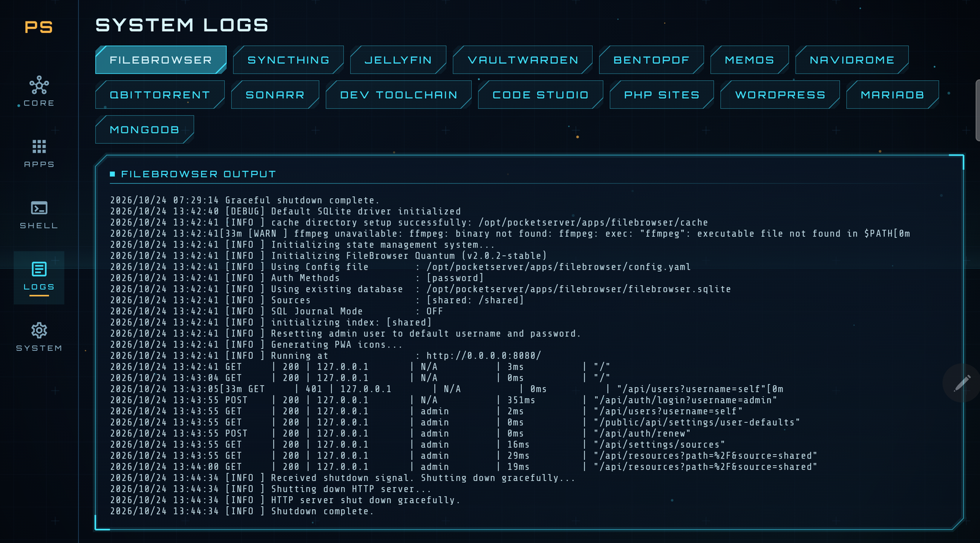This screenshot has width=980, height=543.
Task: Switch to the Sonarr log tab
Action: [x=275, y=95]
